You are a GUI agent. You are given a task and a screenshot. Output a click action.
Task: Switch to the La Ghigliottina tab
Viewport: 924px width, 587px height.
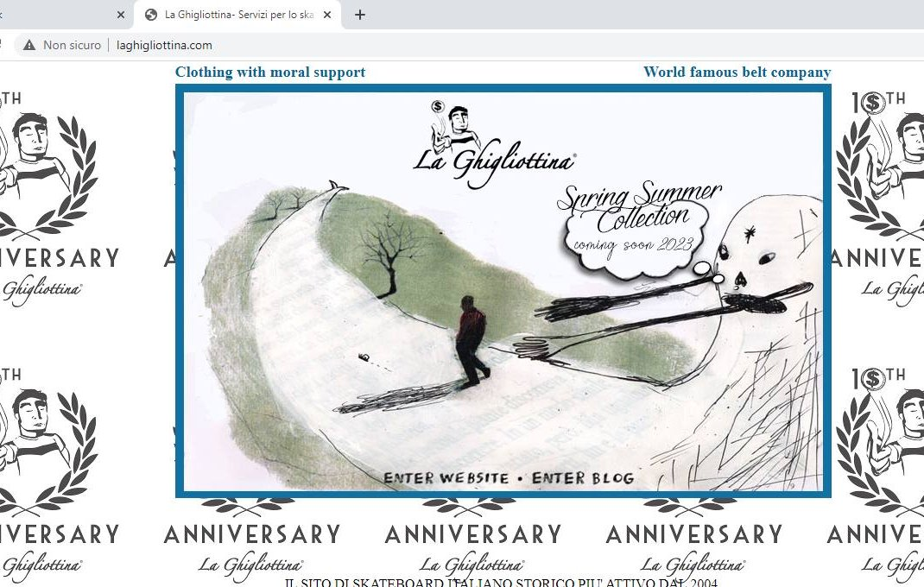[x=237, y=15]
